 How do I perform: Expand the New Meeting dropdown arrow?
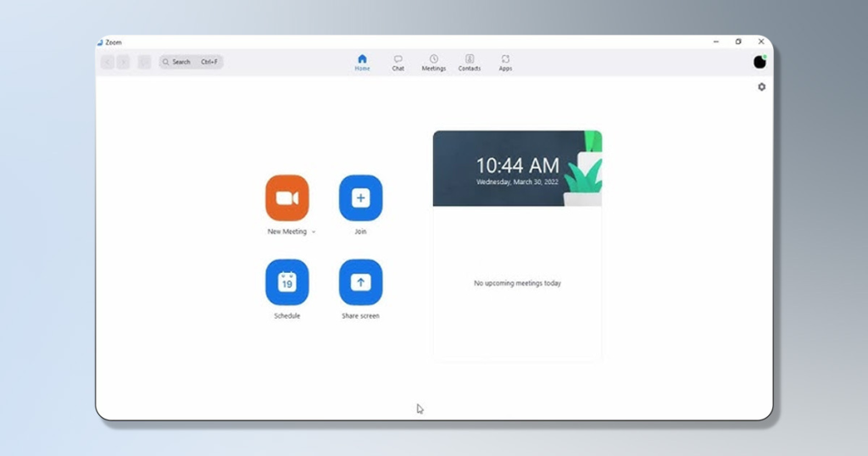[x=314, y=232]
